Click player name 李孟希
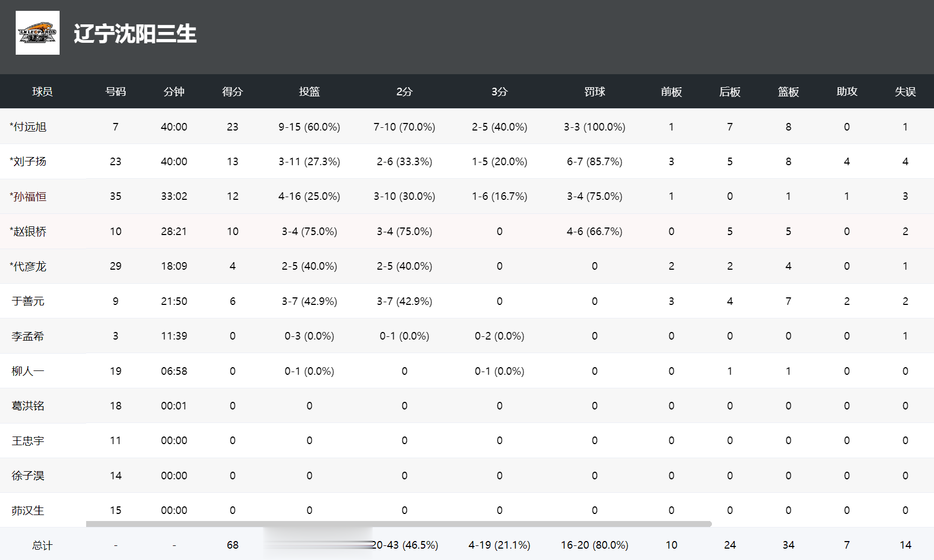Screen dimensions: 934x560 tap(28, 336)
